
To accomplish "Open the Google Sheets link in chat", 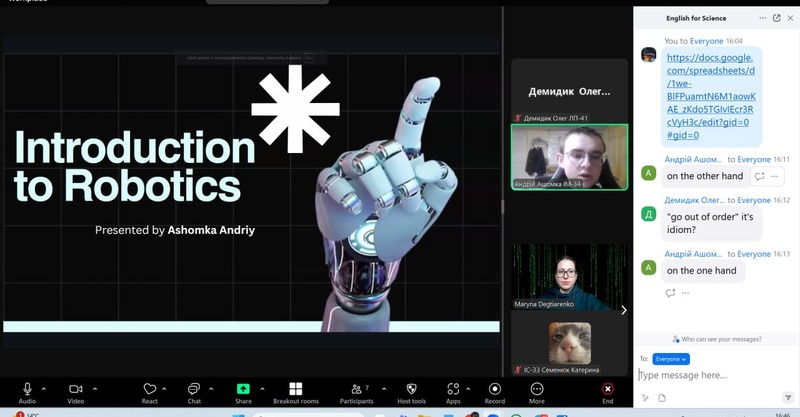I will click(x=711, y=96).
